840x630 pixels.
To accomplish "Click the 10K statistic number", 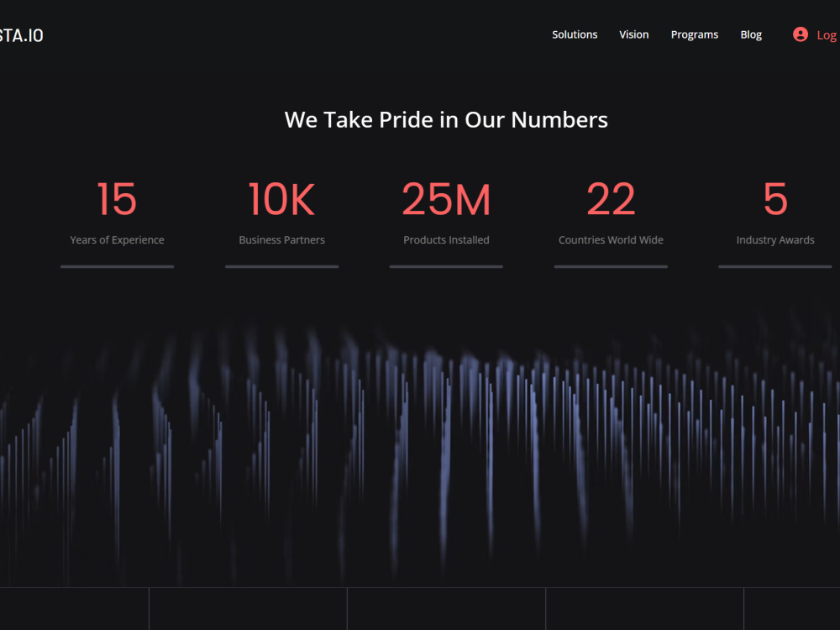I will 281,199.
